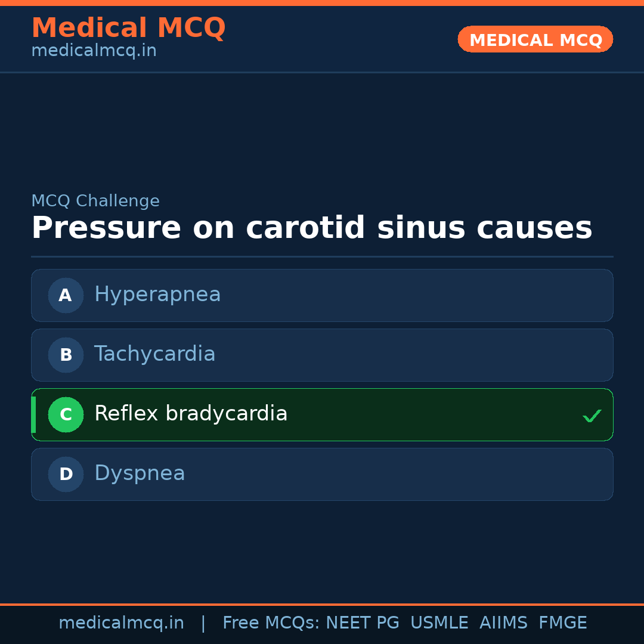This screenshot has width=644, height=644.
Task: Click the "MCQ Challenge" label
Action: tap(95, 202)
